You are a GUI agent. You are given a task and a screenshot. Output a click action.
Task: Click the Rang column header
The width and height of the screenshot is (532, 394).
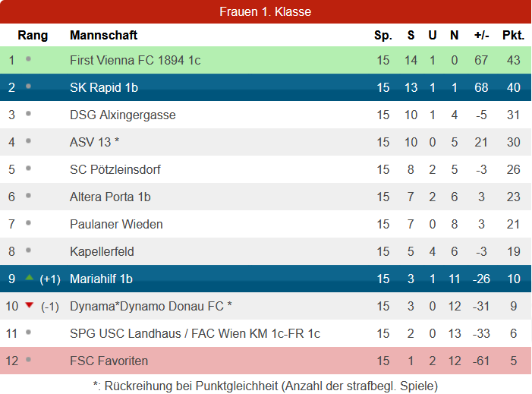(33, 35)
